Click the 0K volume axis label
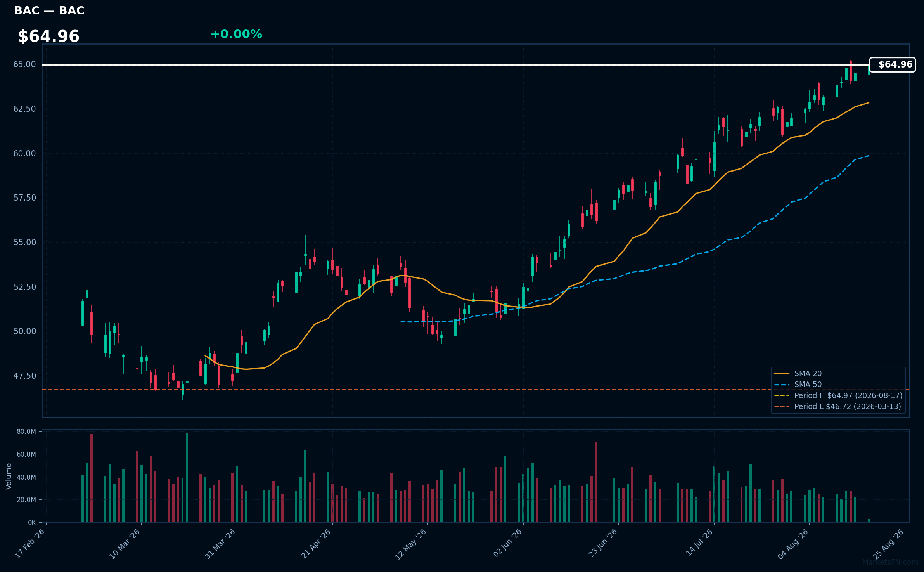This screenshot has height=572, width=924. (32, 523)
